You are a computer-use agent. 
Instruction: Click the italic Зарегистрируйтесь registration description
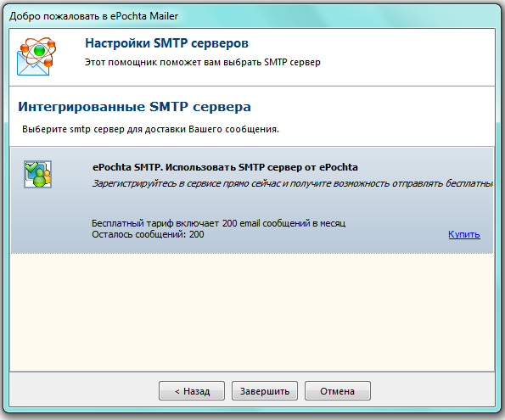pyautogui.click(x=293, y=183)
